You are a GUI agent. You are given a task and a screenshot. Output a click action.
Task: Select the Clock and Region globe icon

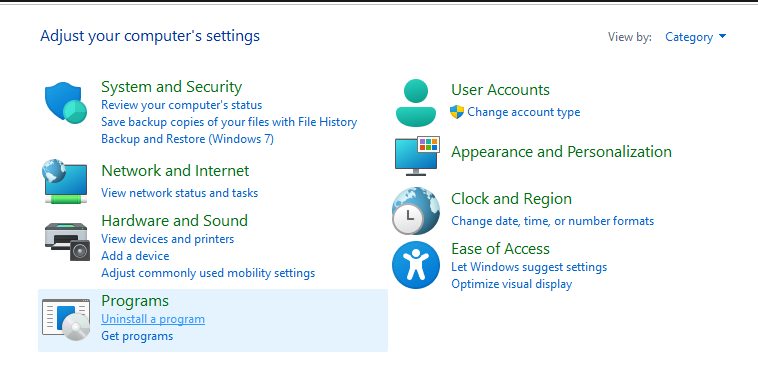(x=416, y=211)
